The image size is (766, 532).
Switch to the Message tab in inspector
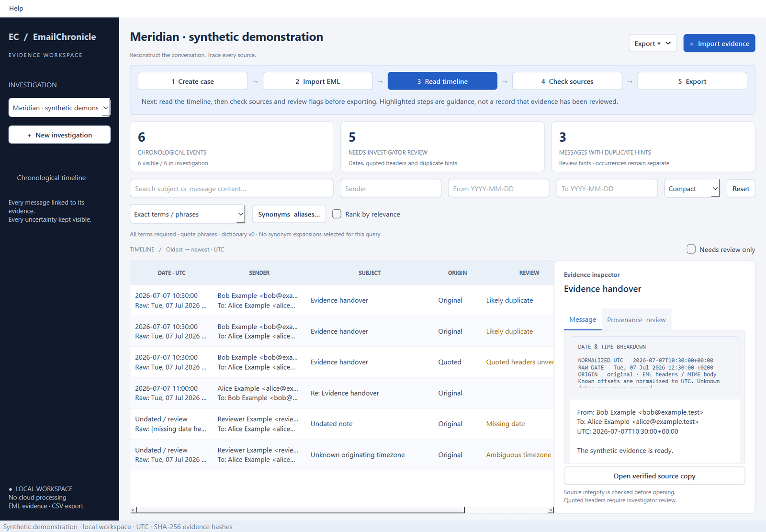(583, 319)
